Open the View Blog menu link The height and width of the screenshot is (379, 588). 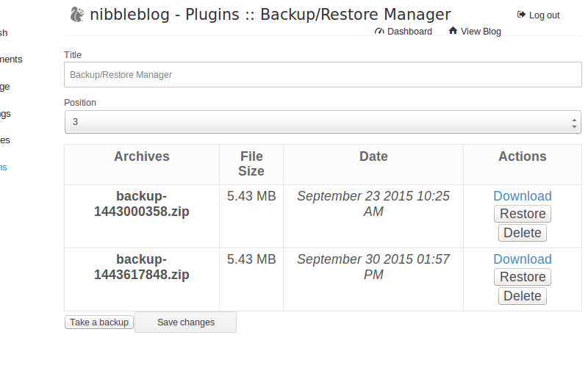pyautogui.click(x=481, y=32)
